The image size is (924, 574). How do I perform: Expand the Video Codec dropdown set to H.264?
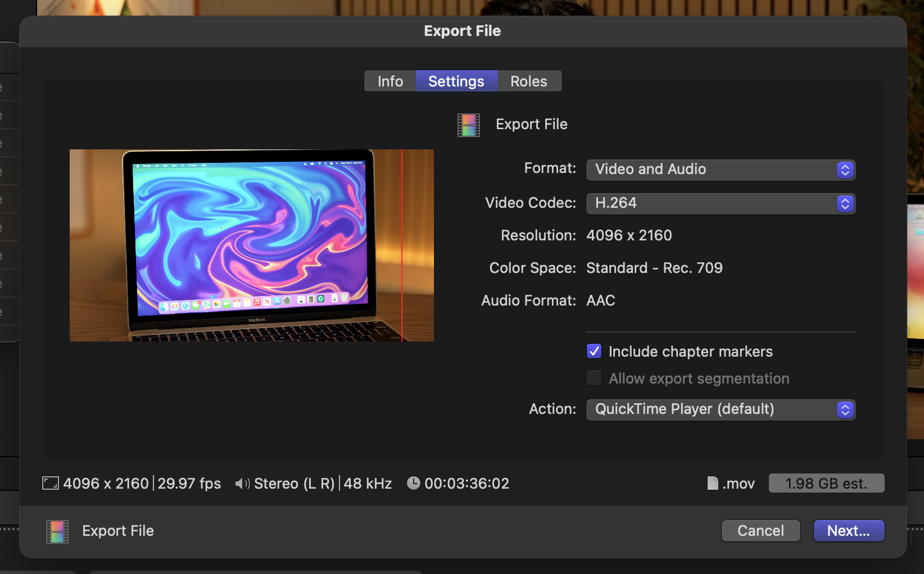pyautogui.click(x=720, y=203)
